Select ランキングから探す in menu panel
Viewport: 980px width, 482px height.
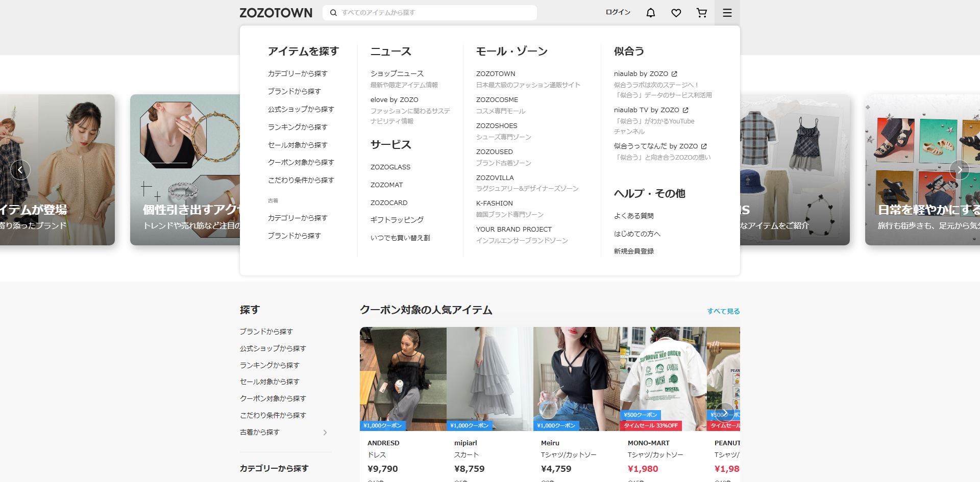298,127
